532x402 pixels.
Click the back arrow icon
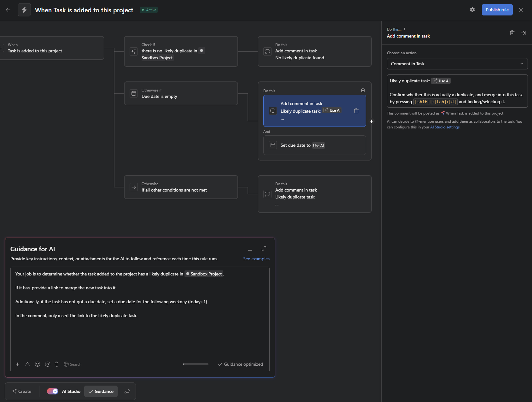point(8,10)
